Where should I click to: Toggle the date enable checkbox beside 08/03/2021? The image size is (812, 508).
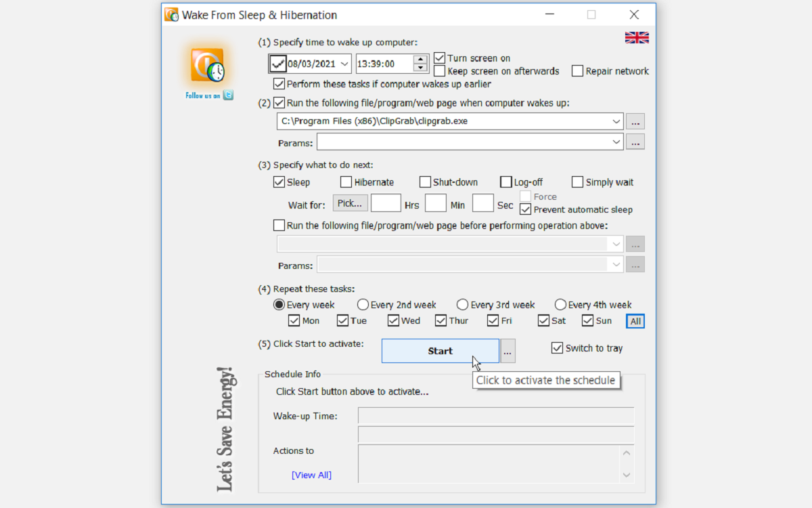(277, 64)
